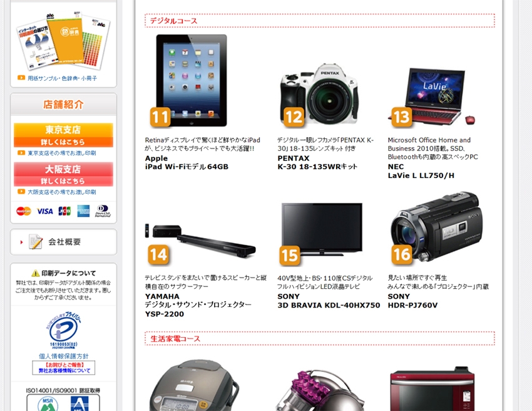Open 用紙サンプル・色辞典・小冊子 link
Viewport: 532px width, 411px height.
click(62, 78)
